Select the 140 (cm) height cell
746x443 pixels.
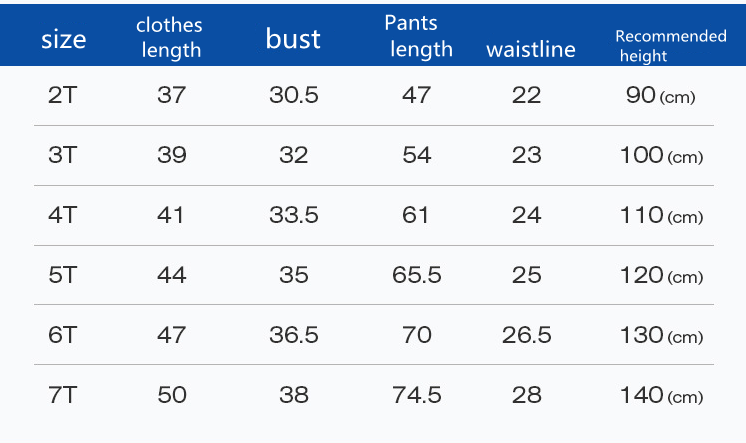click(x=661, y=396)
